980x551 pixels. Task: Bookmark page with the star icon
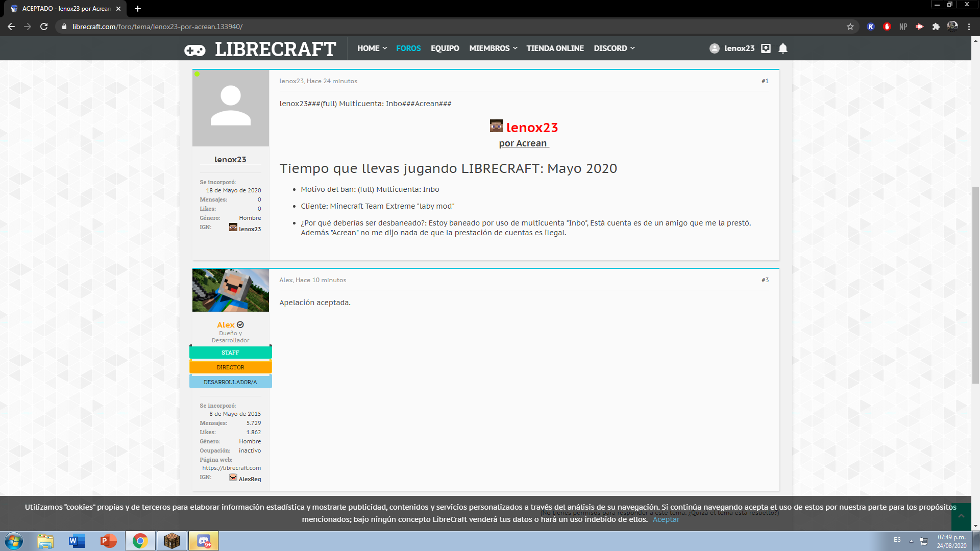point(850,27)
